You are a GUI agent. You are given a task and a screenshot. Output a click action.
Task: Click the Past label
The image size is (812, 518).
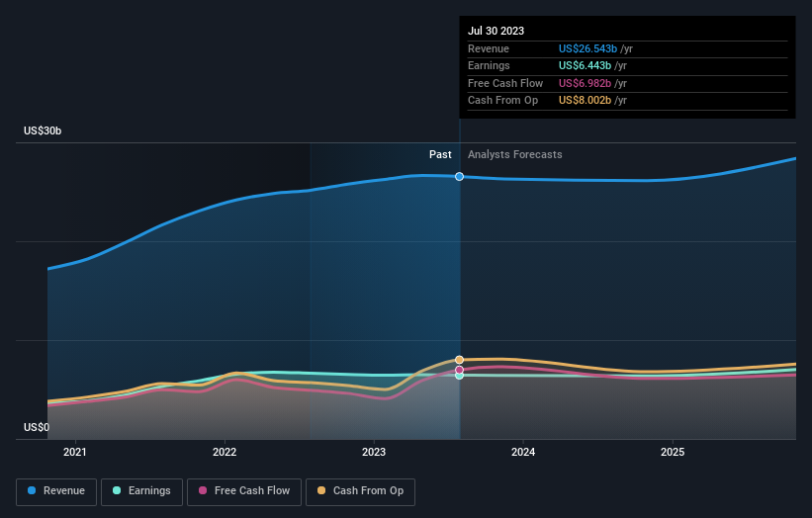(x=440, y=154)
